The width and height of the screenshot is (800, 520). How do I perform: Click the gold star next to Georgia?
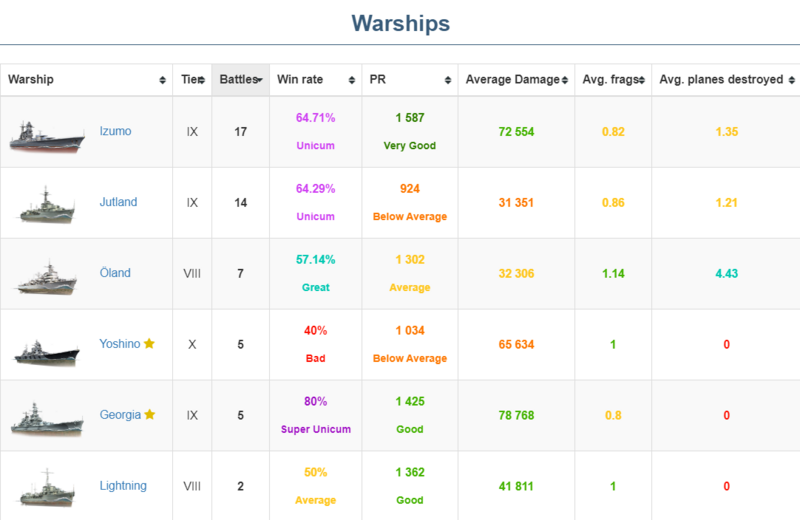(150, 415)
